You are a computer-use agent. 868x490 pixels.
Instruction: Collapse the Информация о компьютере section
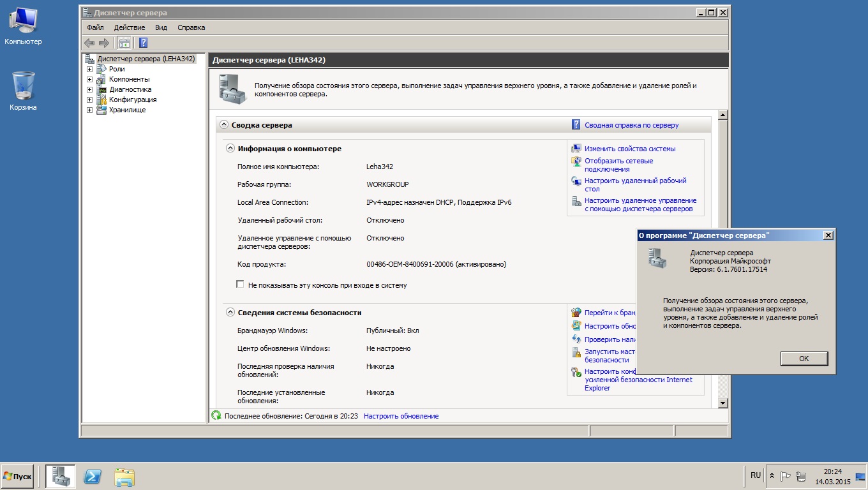pyautogui.click(x=230, y=149)
